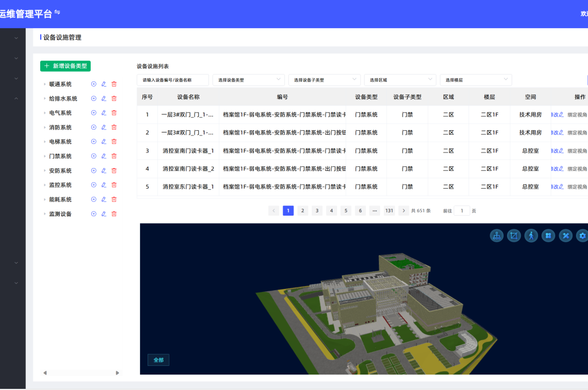The width and height of the screenshot is (588, 390).
Task: Add a subtype under 电梯系统 using plus icon
Action: [x=94, y=142]
